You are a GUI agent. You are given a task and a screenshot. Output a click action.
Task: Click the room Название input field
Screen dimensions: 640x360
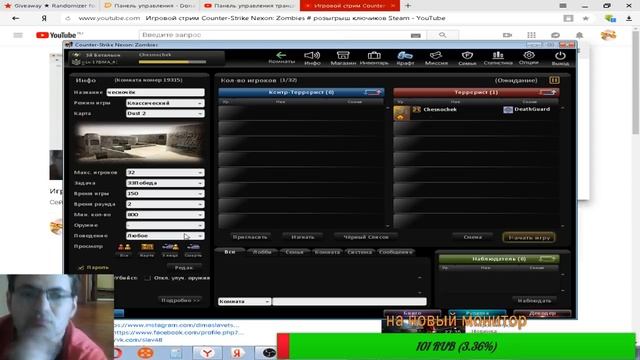156,92
